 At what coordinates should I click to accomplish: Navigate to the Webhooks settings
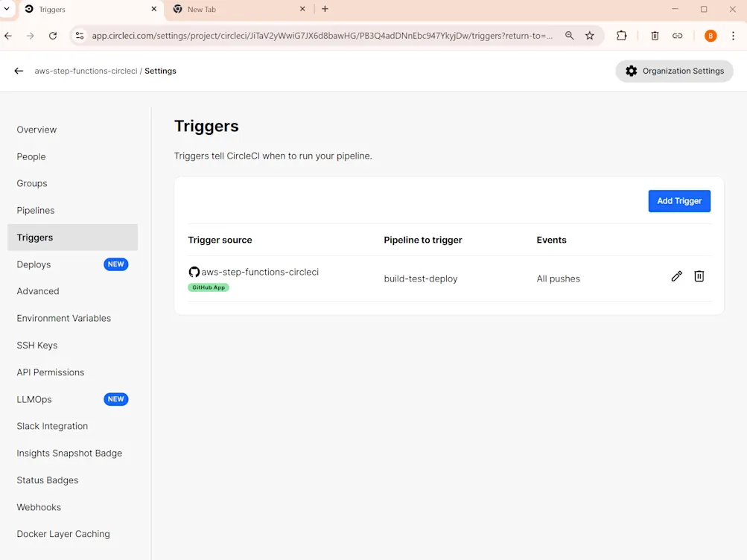pos(38,506)
